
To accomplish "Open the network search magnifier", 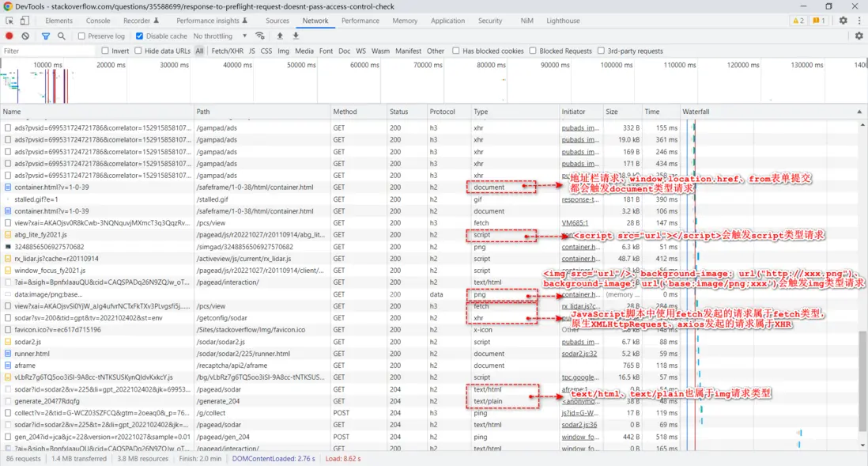I will 62,36.
